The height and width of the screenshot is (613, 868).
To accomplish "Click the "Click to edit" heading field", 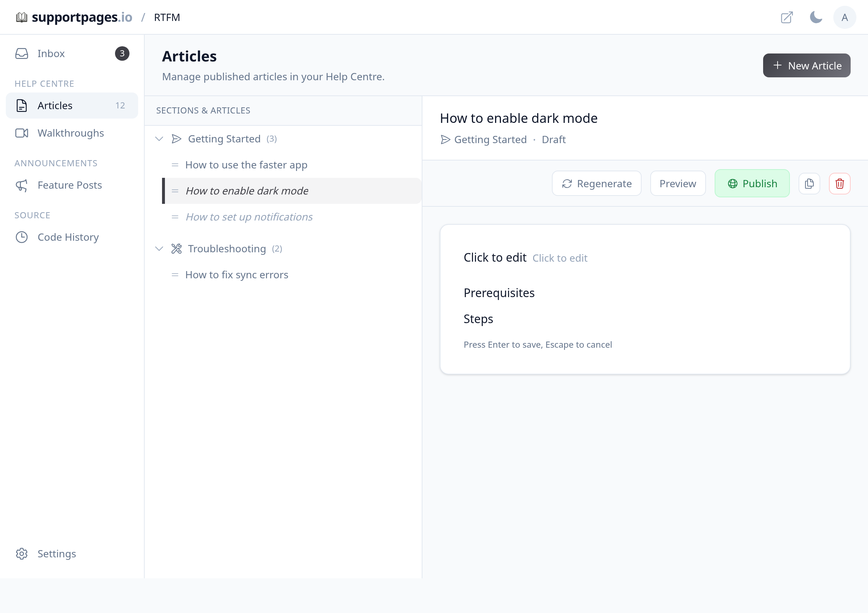I will (495, 258).
